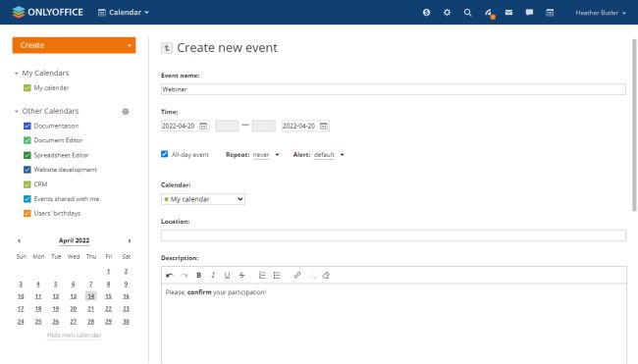
Task: Go to next month in mini calendar
Action: (130, 240)
